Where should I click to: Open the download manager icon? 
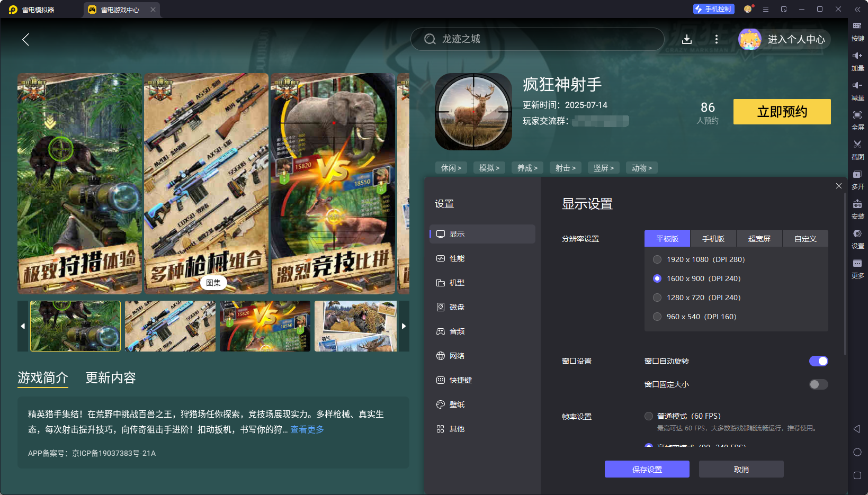[x=687, y=39]
